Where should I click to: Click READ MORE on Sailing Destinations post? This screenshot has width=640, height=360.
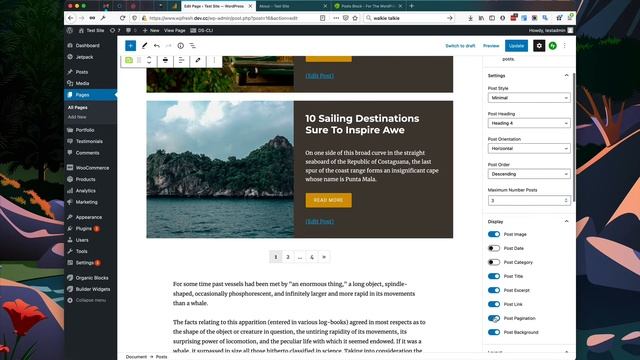coord(329,200)
